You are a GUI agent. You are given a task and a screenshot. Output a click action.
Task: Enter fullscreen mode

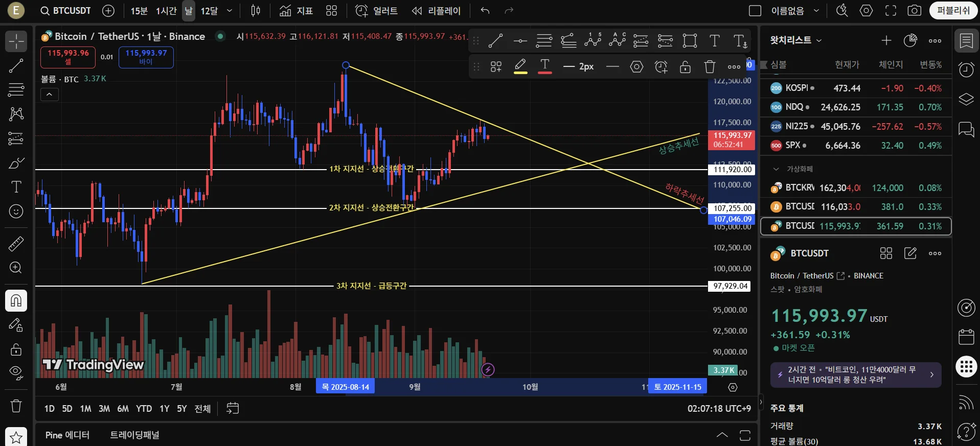[x=891, y=11]
